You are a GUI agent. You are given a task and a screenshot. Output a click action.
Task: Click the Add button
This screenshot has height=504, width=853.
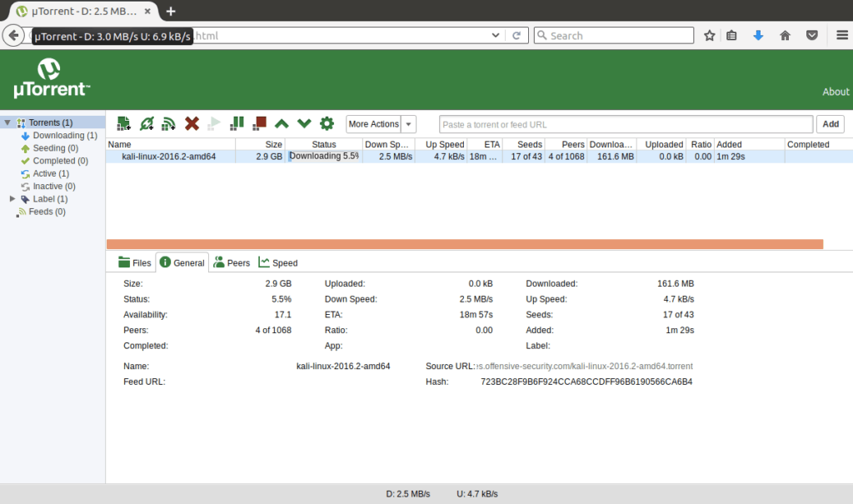(x=831, y=124)
